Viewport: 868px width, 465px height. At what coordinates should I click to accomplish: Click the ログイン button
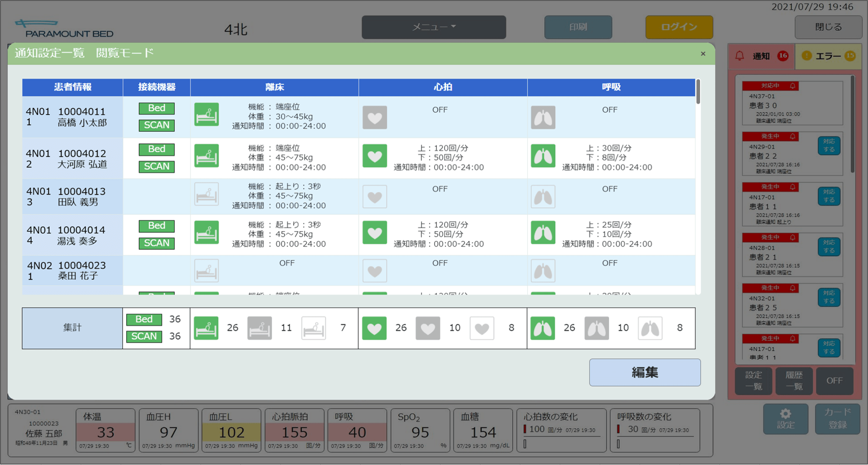click(679, 27)
